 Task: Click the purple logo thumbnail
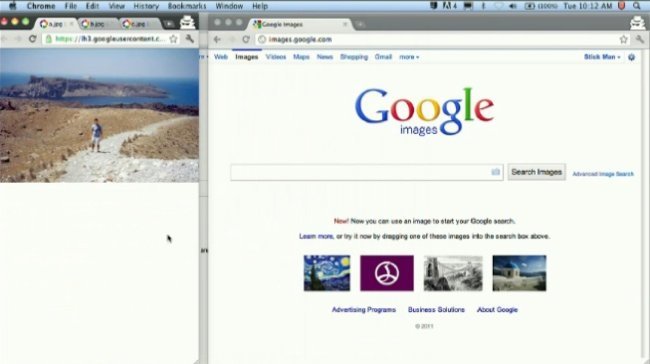point(386,273)
